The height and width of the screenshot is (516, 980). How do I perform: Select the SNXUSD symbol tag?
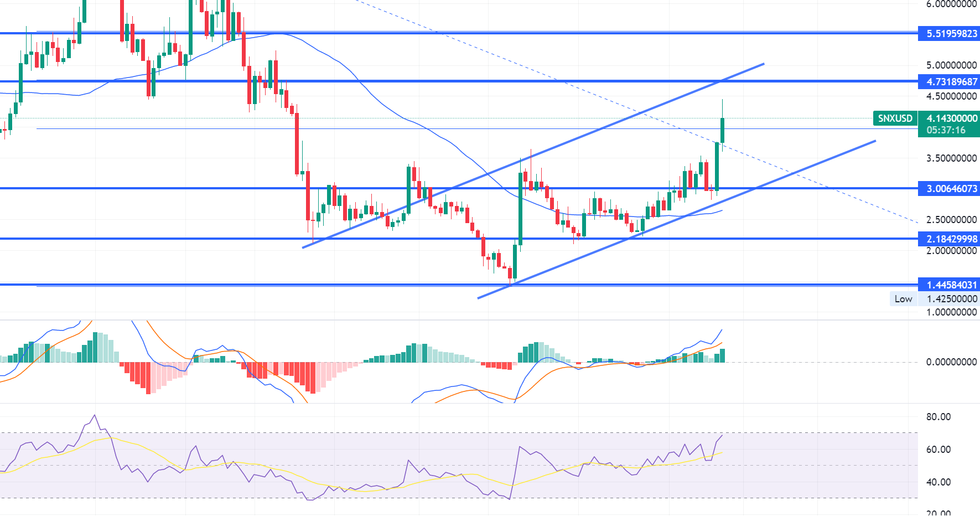(895, 118)
